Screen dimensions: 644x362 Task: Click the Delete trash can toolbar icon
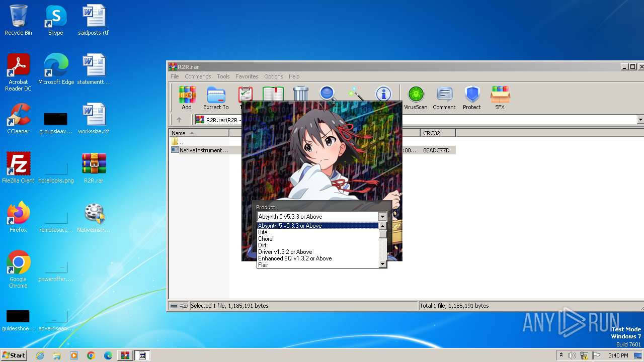point(301,94)
